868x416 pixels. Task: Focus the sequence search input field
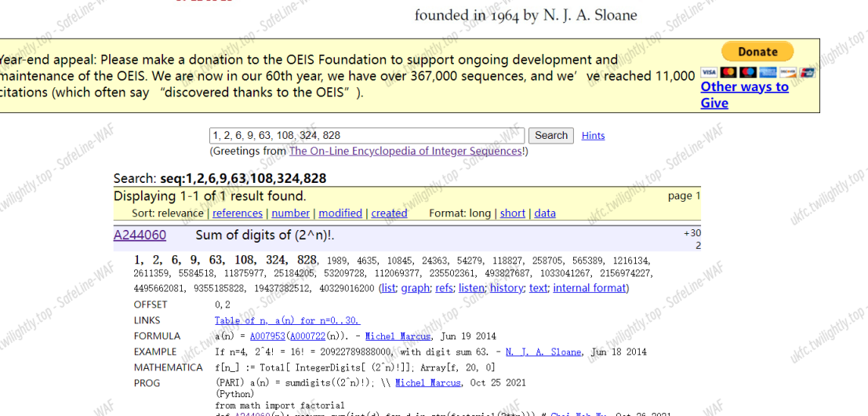coord(367,135)
